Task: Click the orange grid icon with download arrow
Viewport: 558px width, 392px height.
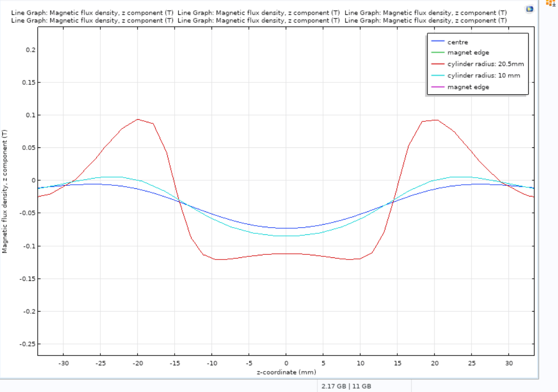Action: (x=551, y=3)
